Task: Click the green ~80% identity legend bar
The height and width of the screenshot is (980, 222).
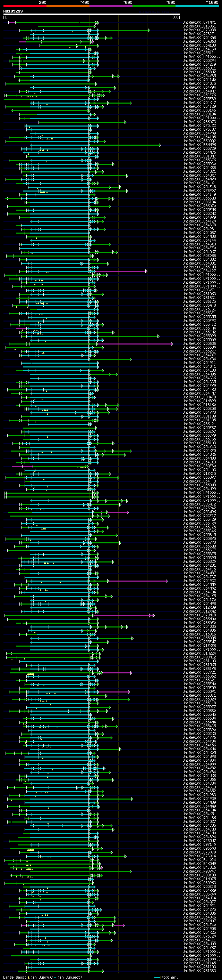Action: (x=154, y=7)
